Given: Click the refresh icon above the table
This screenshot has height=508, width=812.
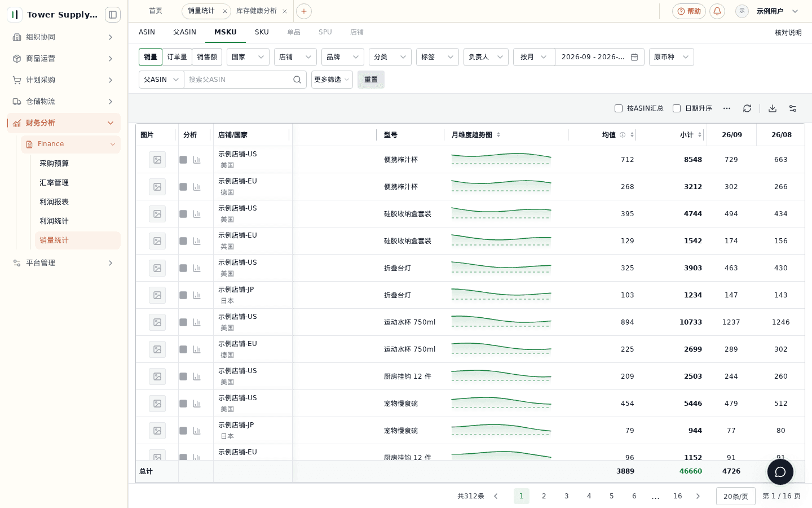Looking at the screenshot, I should tap(747, 108).
